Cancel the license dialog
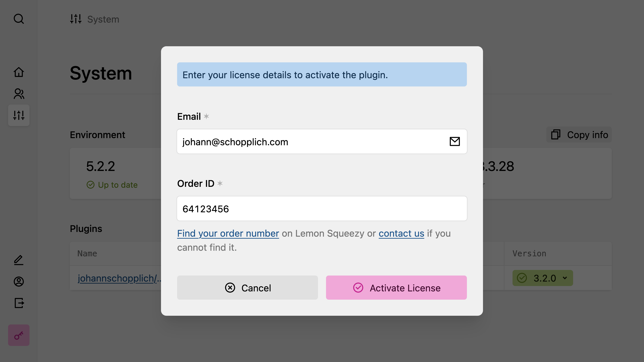The width and height of the screenshot is (644, 362). [x=247, y=288]
